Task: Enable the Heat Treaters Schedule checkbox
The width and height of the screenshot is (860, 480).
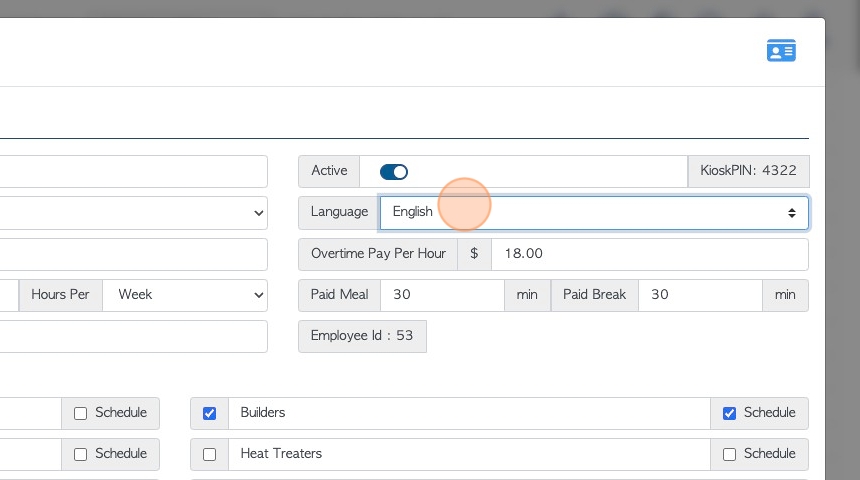Action: point(729,454)
